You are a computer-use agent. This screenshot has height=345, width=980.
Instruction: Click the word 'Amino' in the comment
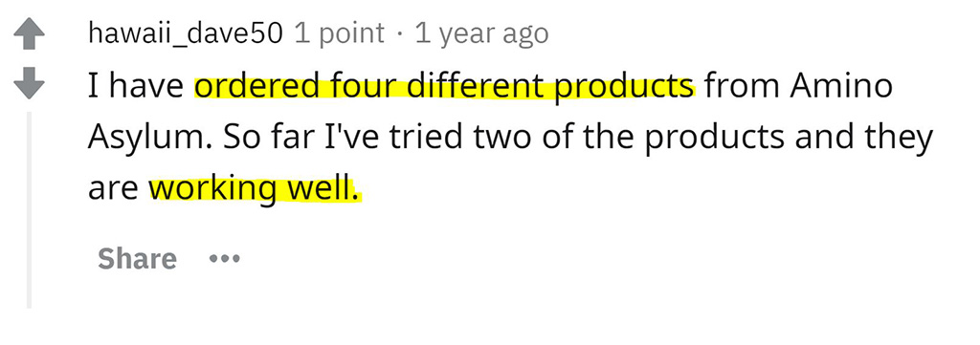pyautogui.click(x=840, y=85)
